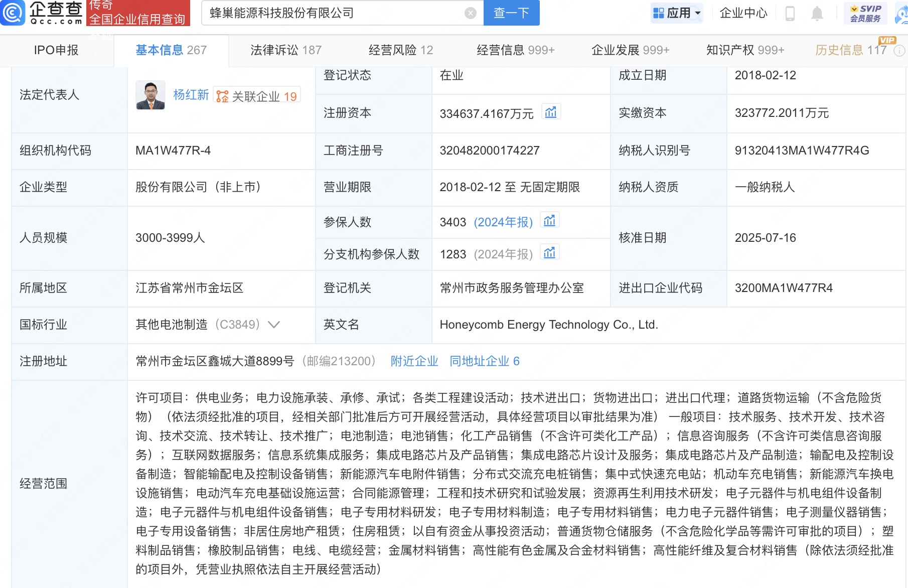Open the 附近企业 link
This screenshot has width=908, height=588.
point(414,361)
